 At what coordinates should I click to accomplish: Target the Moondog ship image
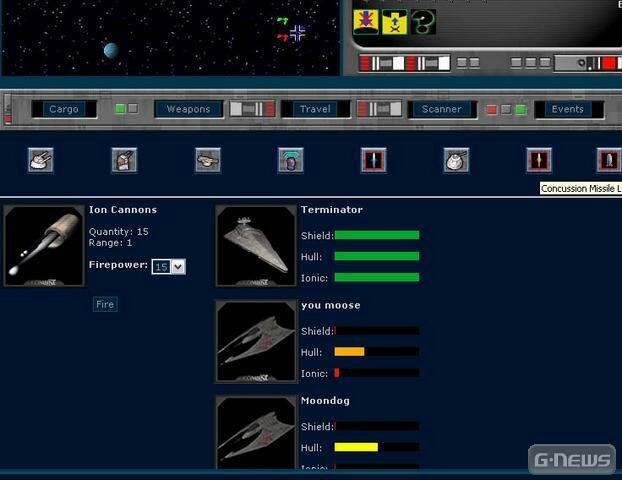point(256,432)
